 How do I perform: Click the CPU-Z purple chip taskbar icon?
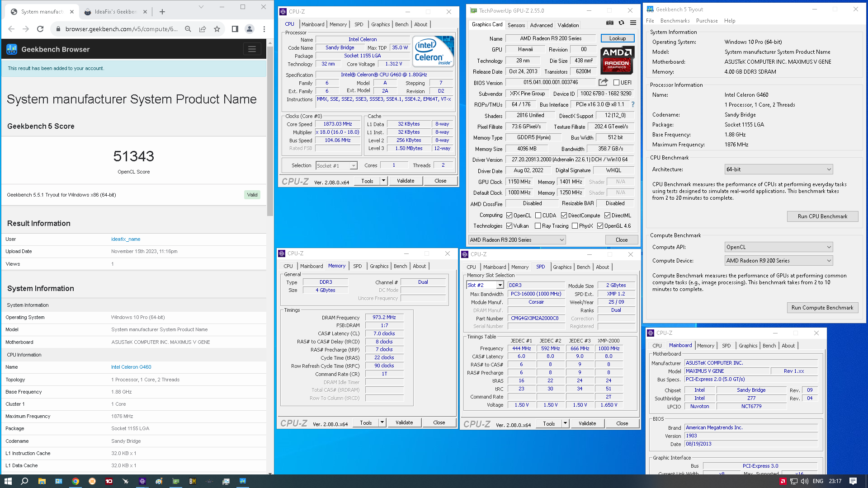point(142,481)
